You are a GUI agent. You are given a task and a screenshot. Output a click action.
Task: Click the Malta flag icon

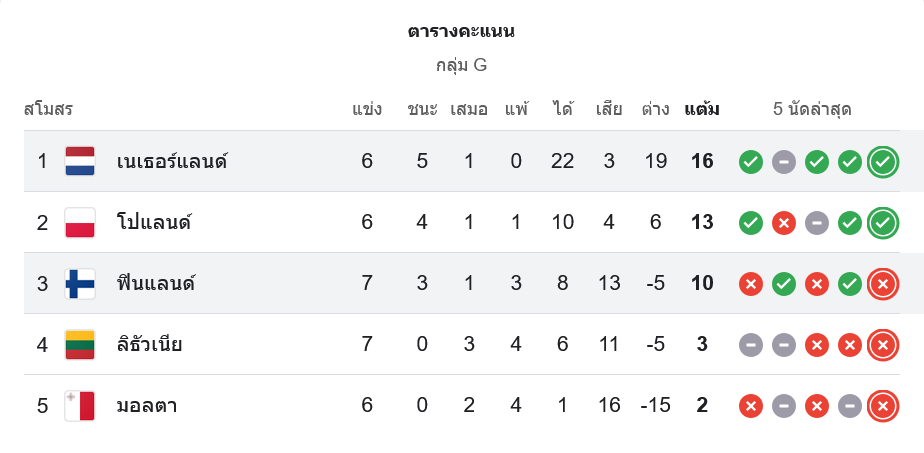[80, 406]
